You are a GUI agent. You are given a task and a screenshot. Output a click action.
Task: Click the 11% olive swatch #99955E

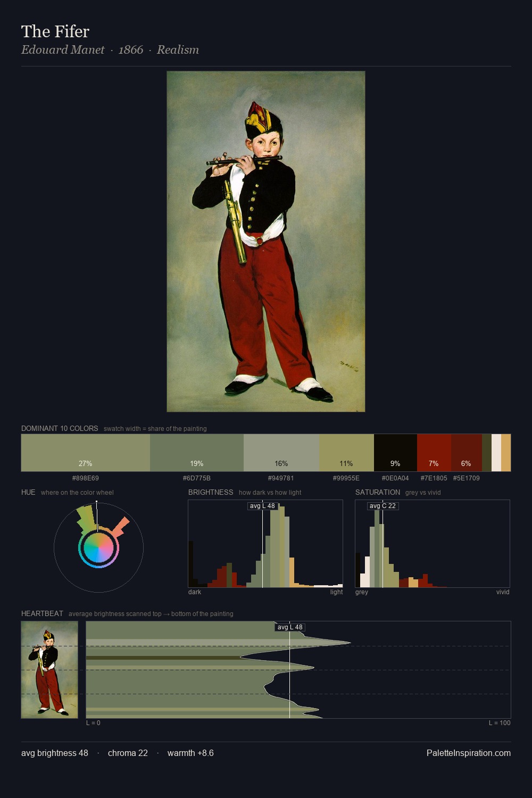pos(347,453)
